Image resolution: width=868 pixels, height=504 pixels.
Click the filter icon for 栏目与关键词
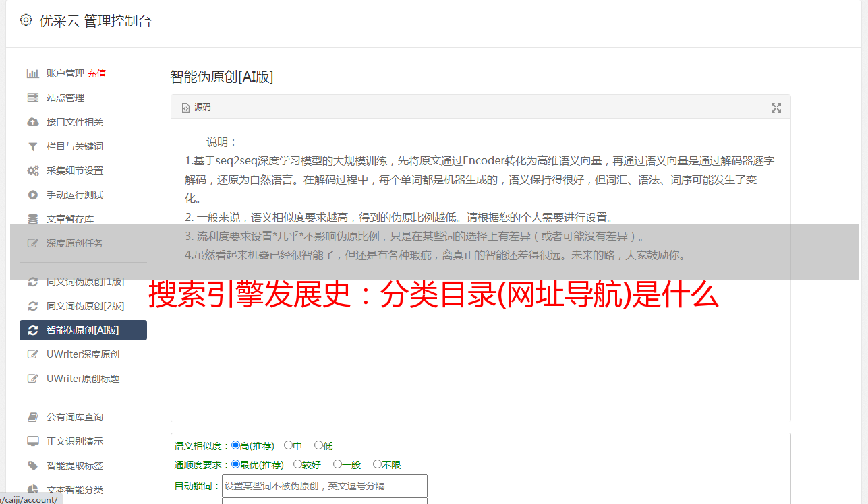(32, 146)
